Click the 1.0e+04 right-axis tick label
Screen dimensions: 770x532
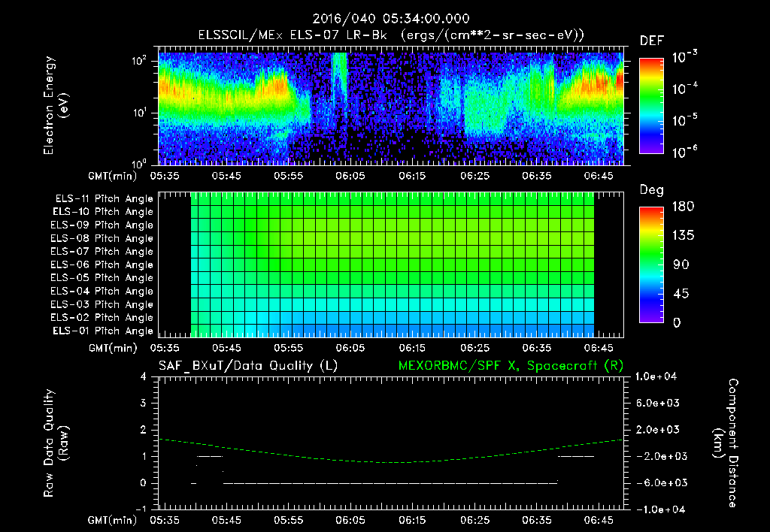(656, 376)
